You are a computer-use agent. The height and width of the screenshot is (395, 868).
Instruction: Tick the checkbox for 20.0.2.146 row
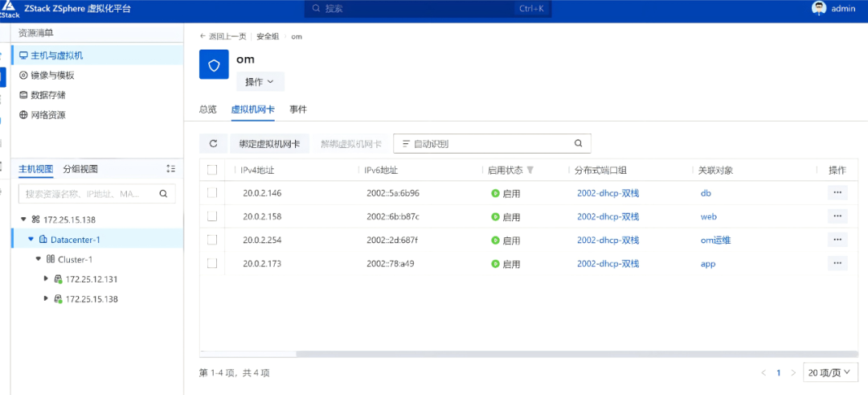[212, 193]
